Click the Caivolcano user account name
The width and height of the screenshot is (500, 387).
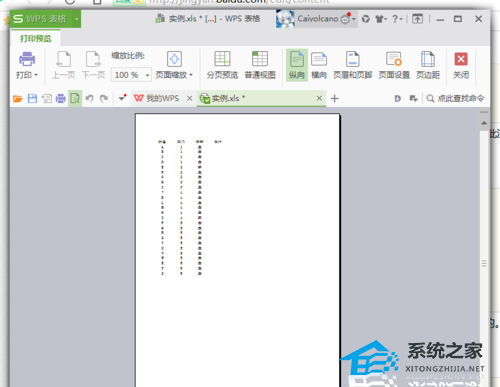(318, 19)
